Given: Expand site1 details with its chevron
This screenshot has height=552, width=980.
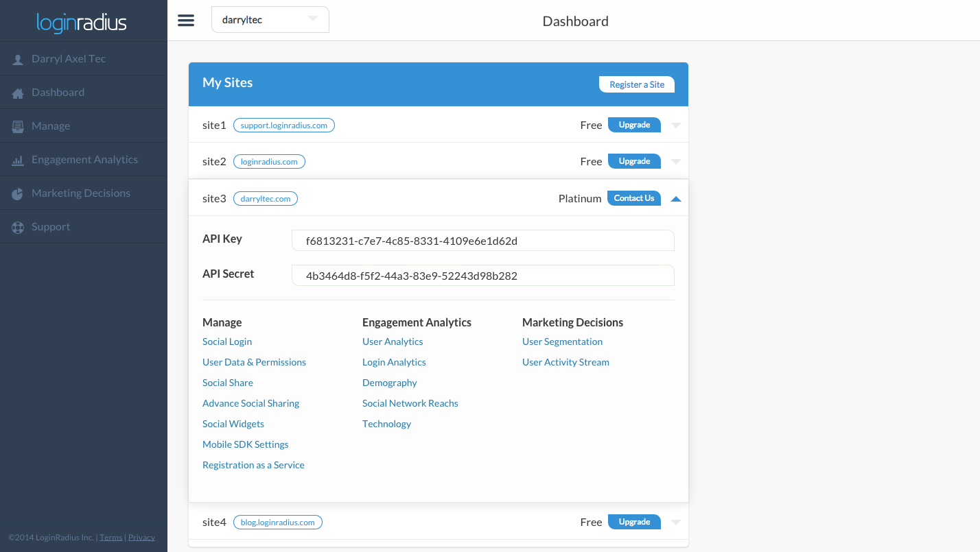Looking at the screenshot, I should tap(676, 125).
